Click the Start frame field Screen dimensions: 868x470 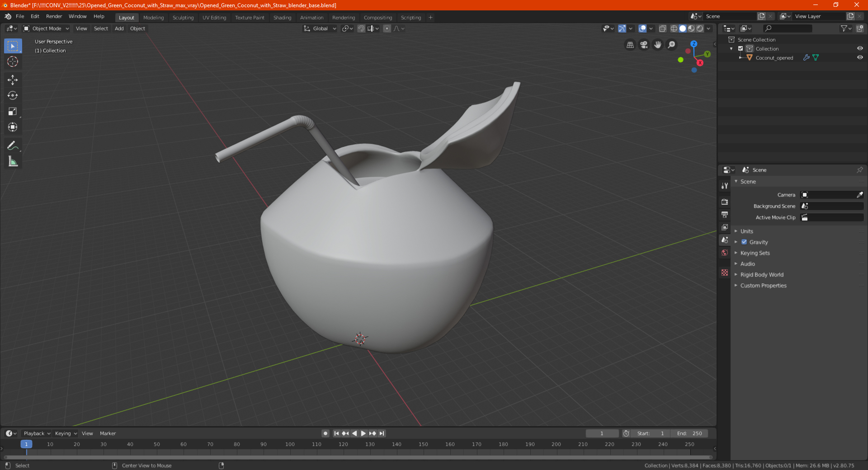click(x=651, y=433)
